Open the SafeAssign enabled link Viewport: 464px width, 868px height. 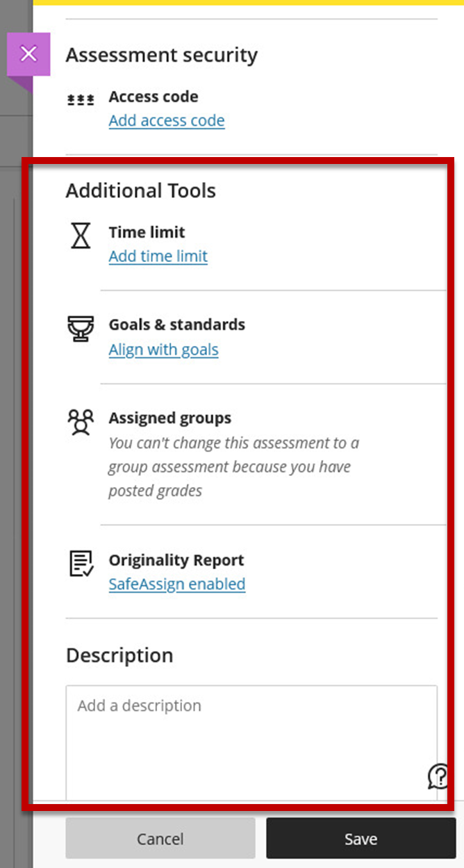(177, 584)
